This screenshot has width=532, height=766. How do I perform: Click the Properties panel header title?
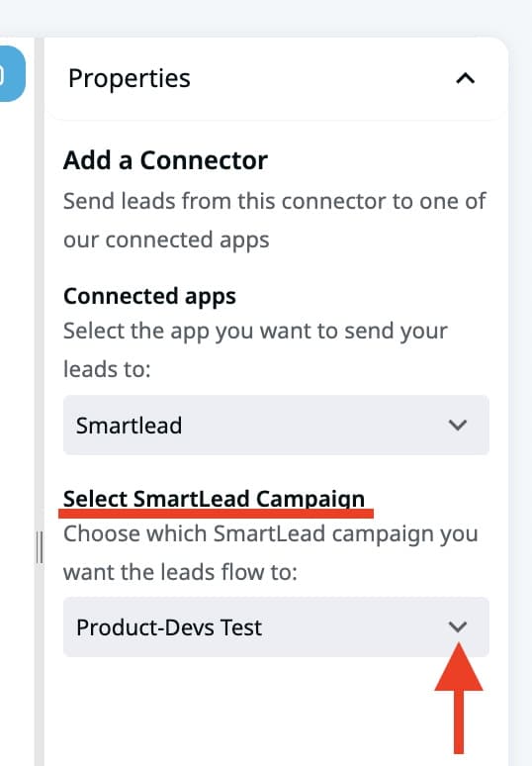[x=130, y=78]
